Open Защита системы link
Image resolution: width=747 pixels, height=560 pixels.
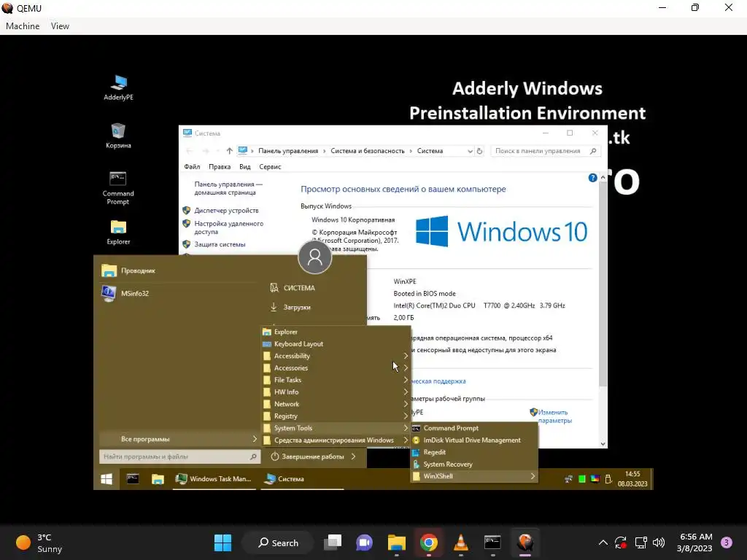click(x=220, y=244)
